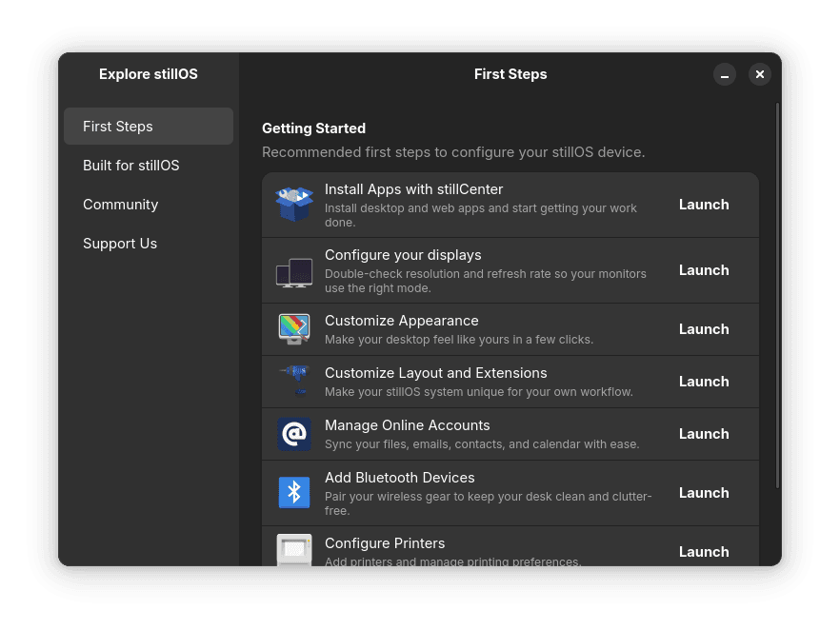Launch Install Apps with stillCenter
The width and height of the screenshot is (840, 630).
point(704,205)
